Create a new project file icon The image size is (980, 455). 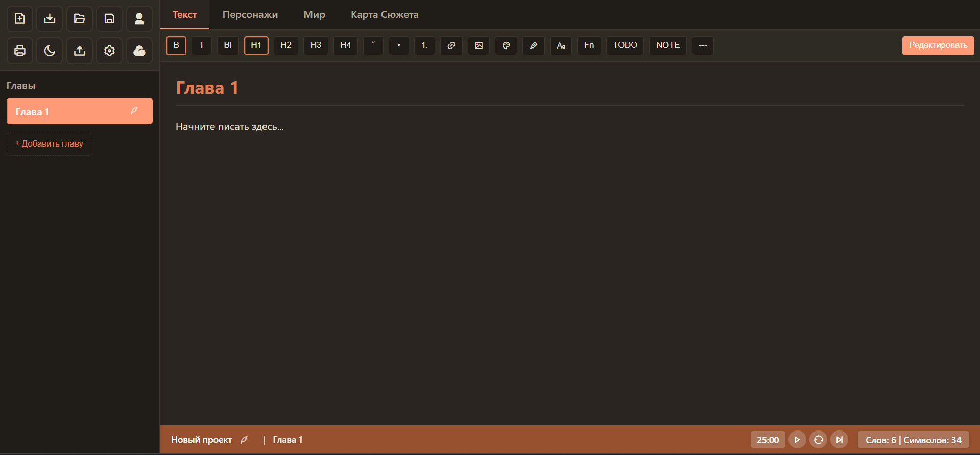coord(20,19)
